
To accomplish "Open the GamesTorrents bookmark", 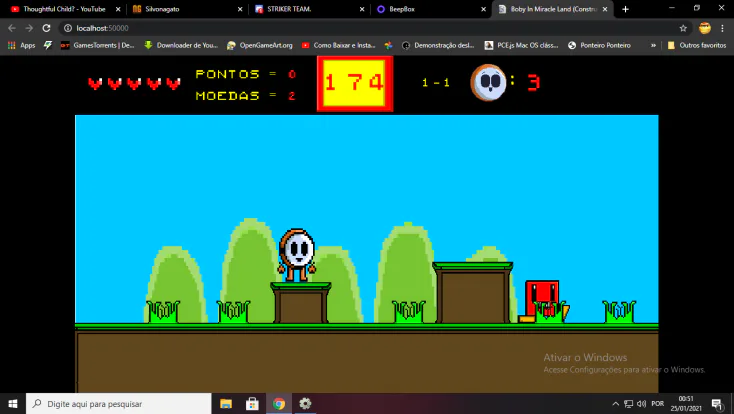I will 97,45.
